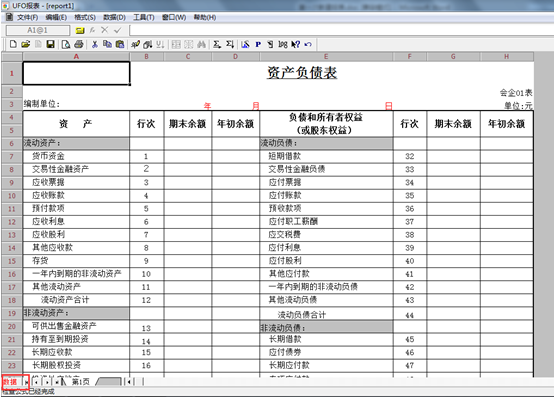Open the 文件(F) menu
554x398 pixels.
tap(27, 17)
